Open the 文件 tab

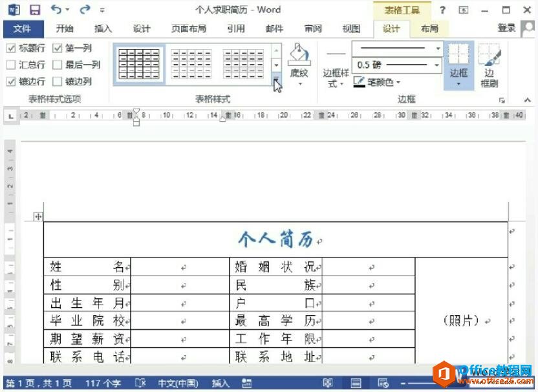(23, 28)
